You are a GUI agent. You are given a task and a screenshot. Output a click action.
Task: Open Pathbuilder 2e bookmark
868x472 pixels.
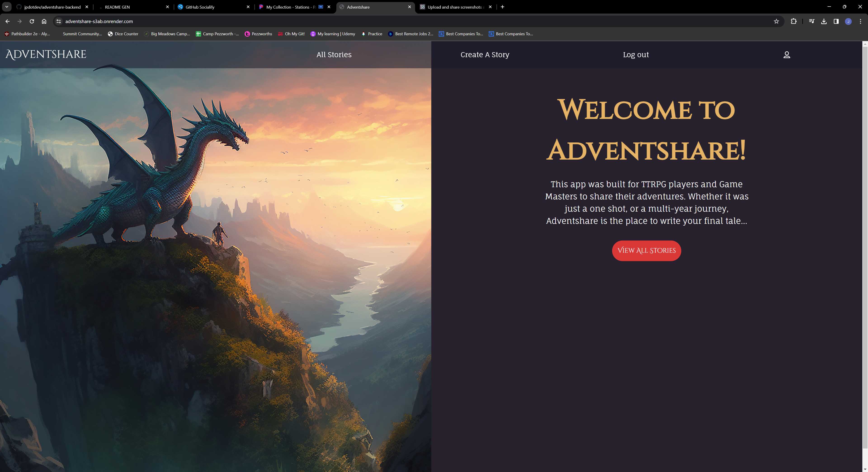(27, 34)
